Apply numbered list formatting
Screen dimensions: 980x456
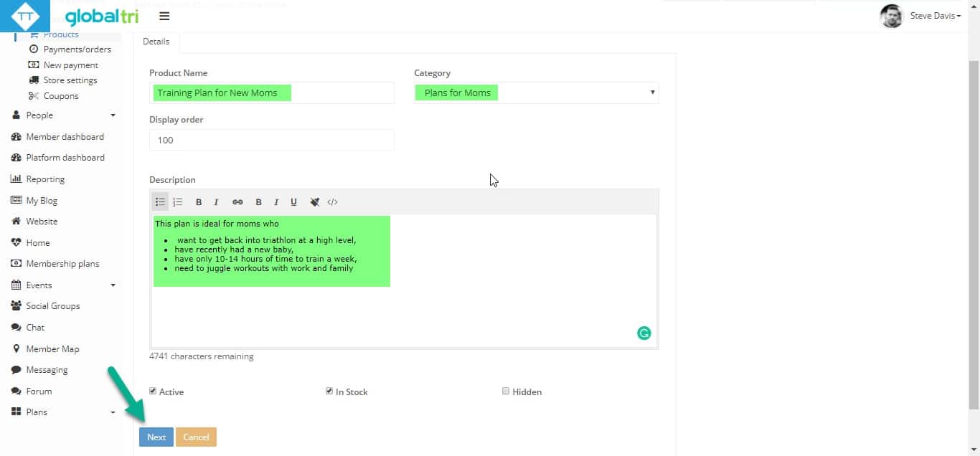(x=178, y=202)
